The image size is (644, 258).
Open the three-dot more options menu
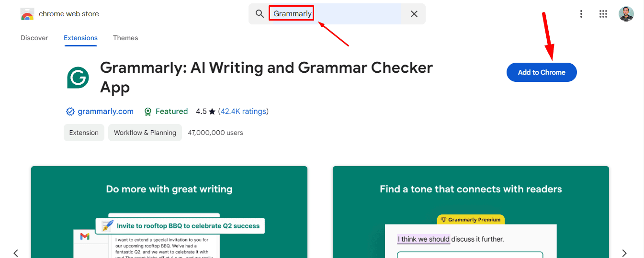point(581,14)
